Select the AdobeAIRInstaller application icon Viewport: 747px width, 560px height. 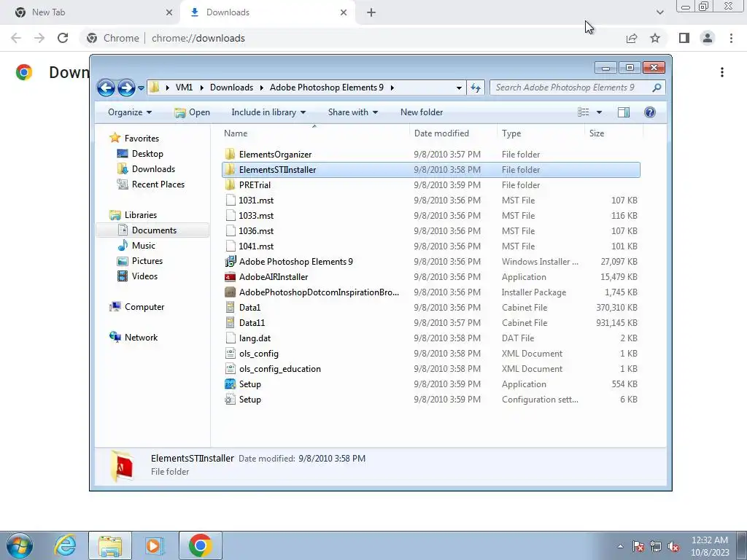230,276
